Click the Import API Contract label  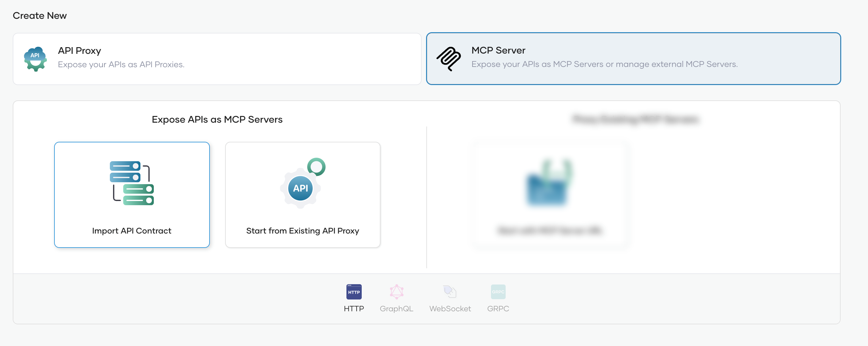tap(132, 231)
